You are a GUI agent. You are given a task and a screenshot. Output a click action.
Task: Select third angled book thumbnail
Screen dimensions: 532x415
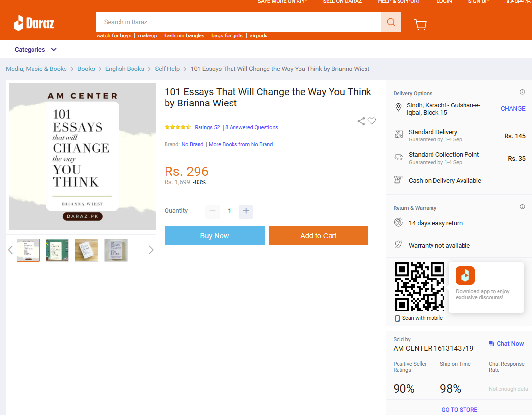click(87, 250)
